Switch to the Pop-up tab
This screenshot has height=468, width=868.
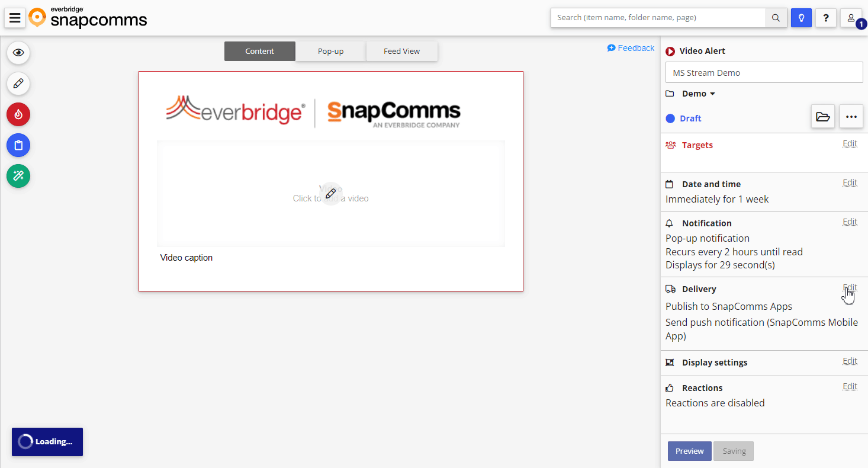(x=330, y=51)
